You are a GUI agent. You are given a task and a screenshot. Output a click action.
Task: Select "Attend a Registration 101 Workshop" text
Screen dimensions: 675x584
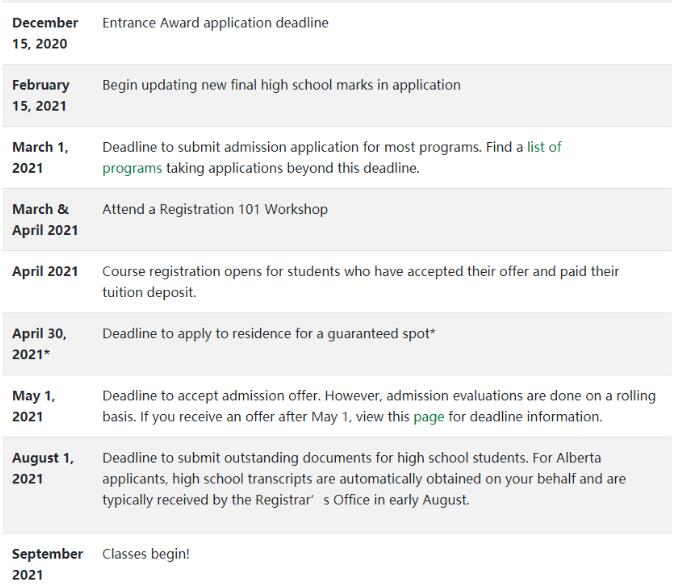point(215,210)
